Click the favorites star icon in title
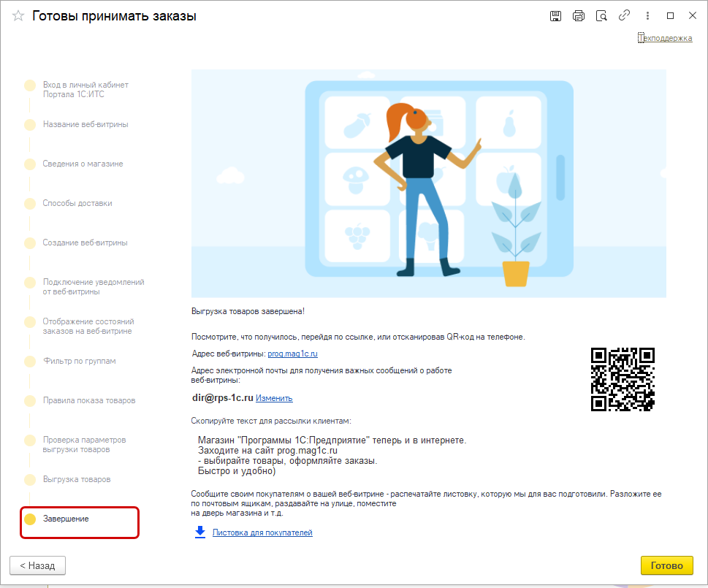This screenshot has height=588, width=708. point(18,15)
